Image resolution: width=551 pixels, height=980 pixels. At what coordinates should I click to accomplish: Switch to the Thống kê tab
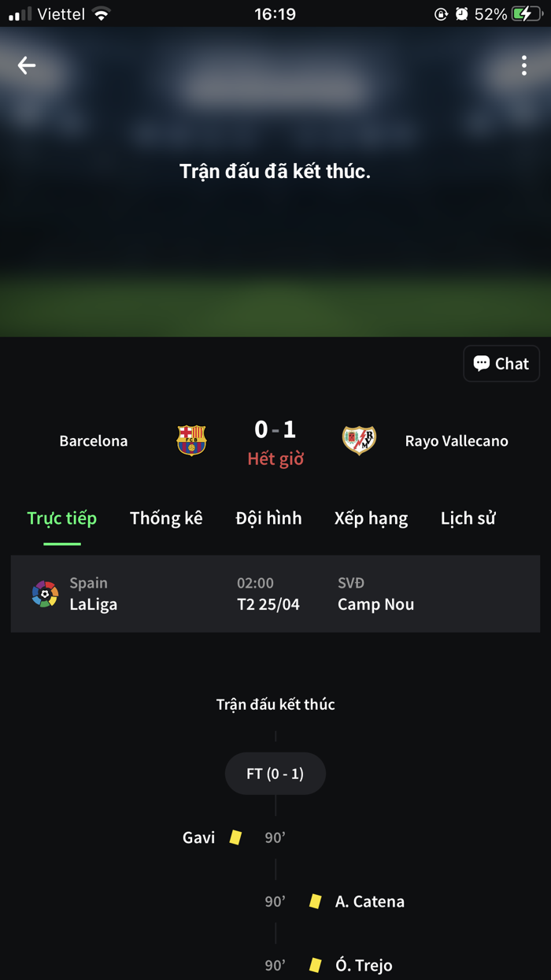tap(166, 518)
